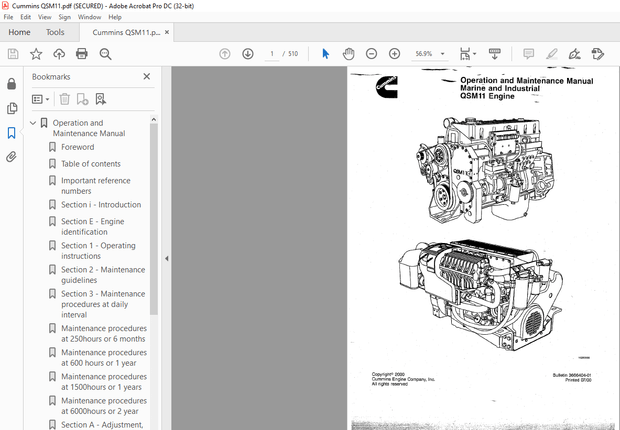Open the Table of contents bookmark

(90, 164)
